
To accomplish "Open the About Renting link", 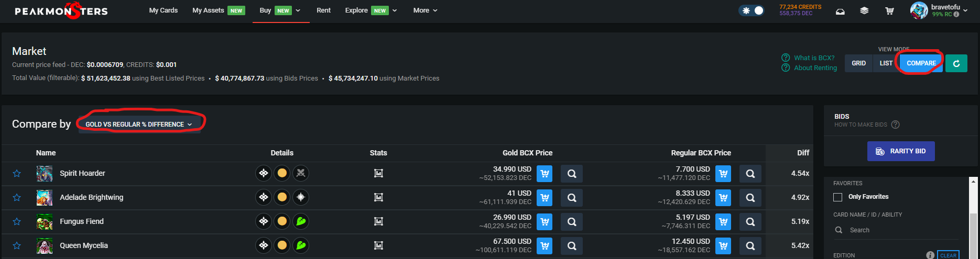I will coord(815,67).
